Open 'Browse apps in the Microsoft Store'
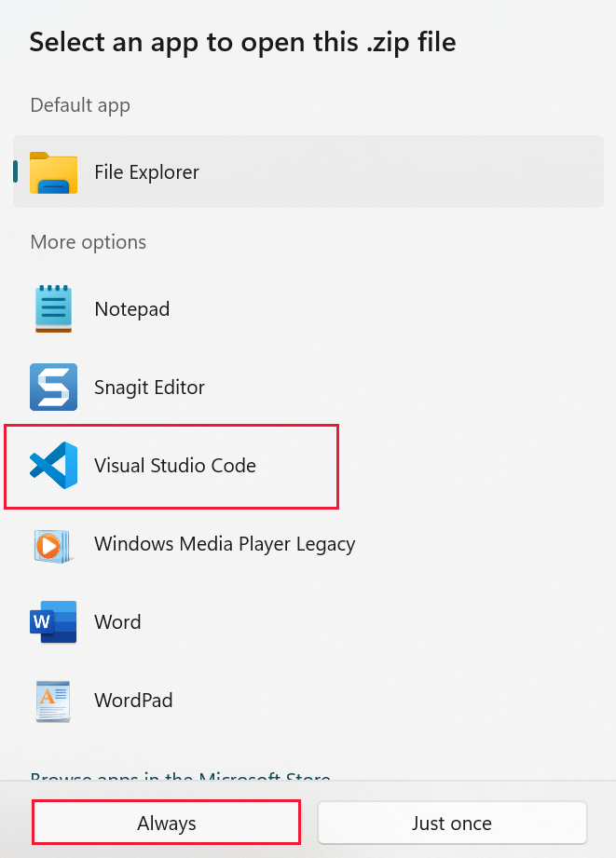616x858 pixels. click(x=181, y=777)
